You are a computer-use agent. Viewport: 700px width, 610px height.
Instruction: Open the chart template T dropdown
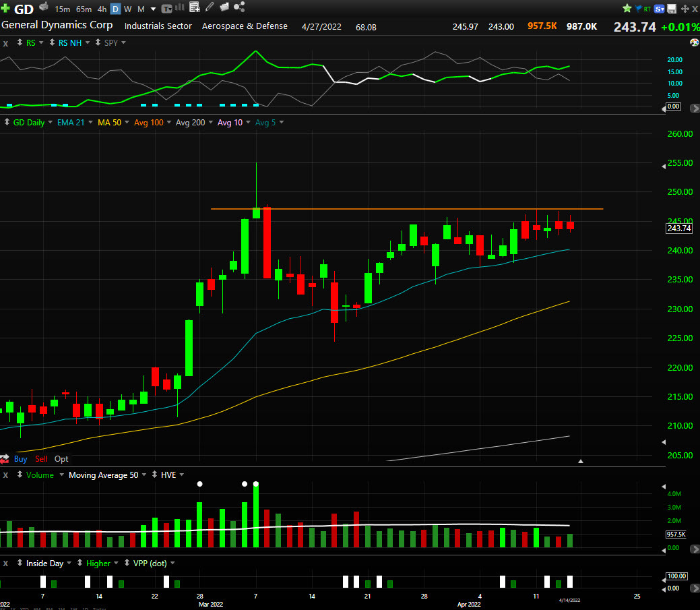(166, 9)
